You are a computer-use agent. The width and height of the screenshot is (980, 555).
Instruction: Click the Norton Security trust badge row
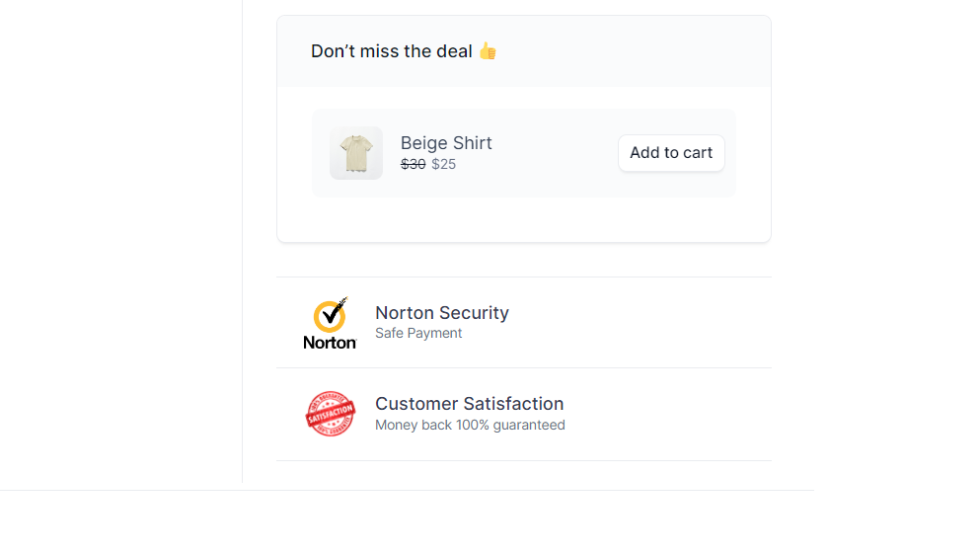pos(524,323)
